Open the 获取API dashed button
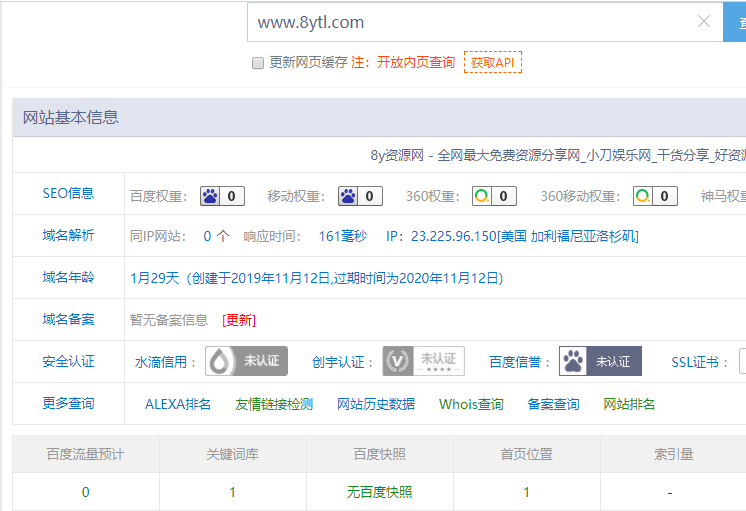 pos(493,62)
